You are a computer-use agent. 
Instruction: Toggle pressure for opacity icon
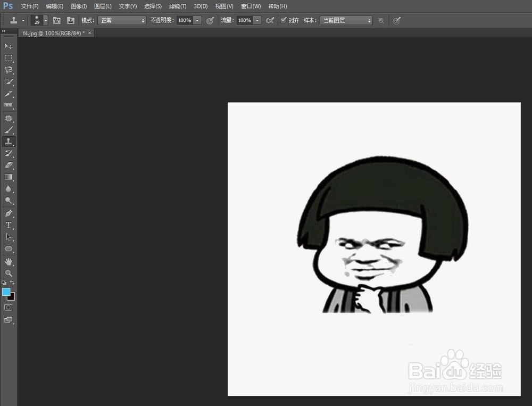click(210, 21)
